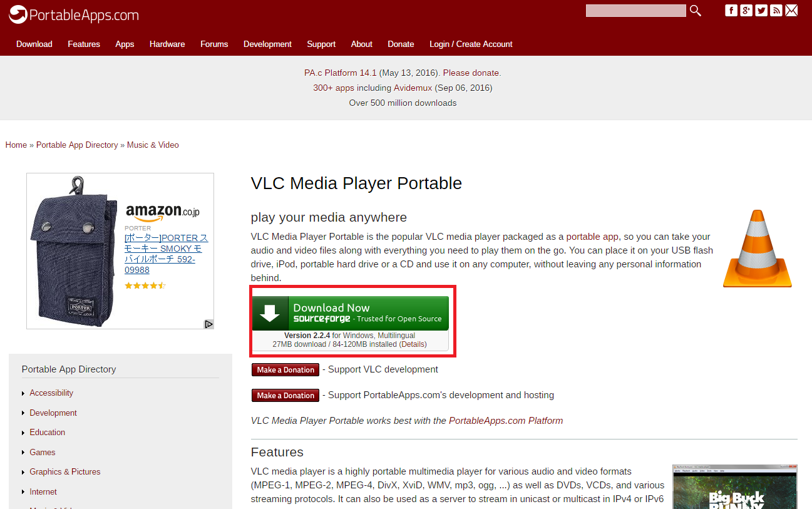Image resolution: width=812 pixels, height=509 pixels.
Task: Open Portable App Directory breadcrumb
Action: point(77,145)
